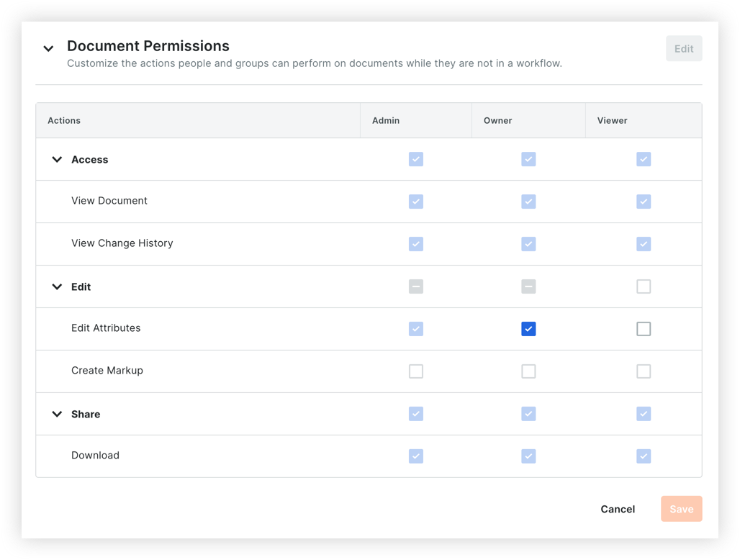The height and width of the screenshot is (560, 740).
Task: Uncheck Owner permission for View Document
Action: (529, 202)
